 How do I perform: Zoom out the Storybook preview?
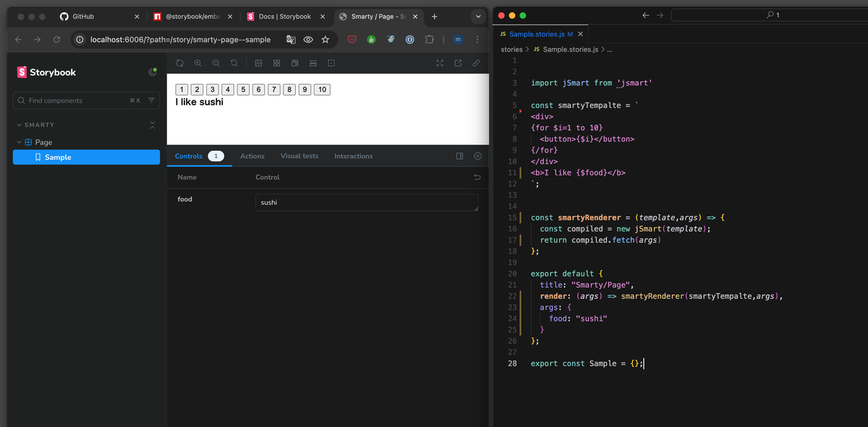[x=216, y=64]
